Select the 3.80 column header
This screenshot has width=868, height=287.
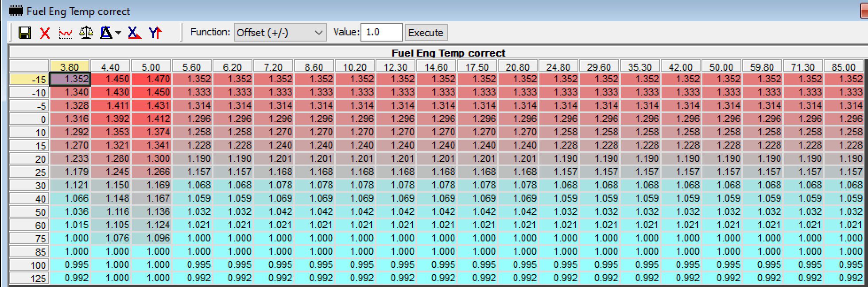point(70,67)
